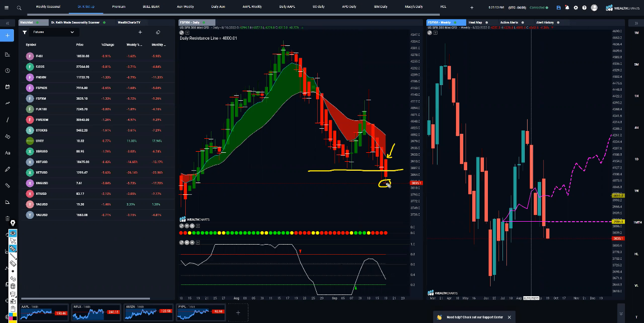
Task: Select the eraser in the annotation toolbar
Action: [13, 264]
